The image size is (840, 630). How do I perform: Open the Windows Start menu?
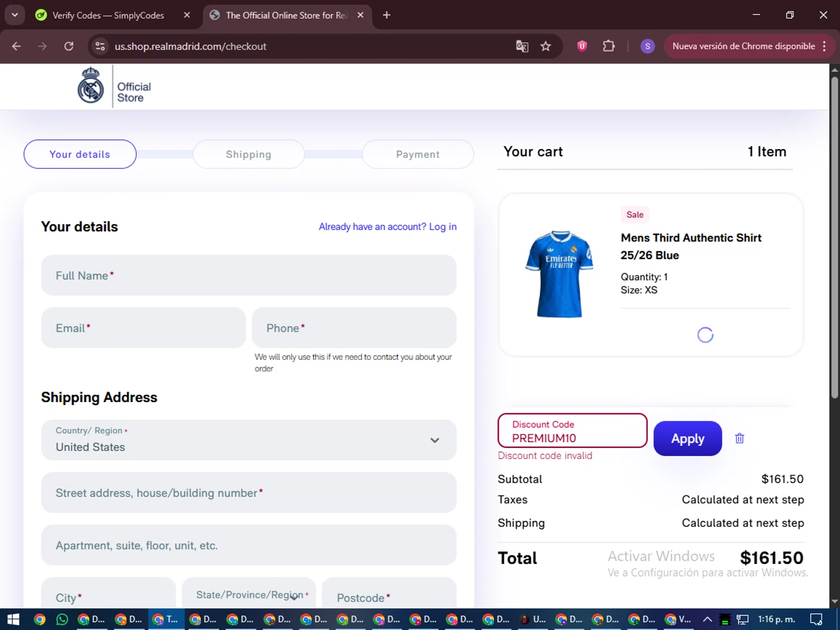[13, 619]
